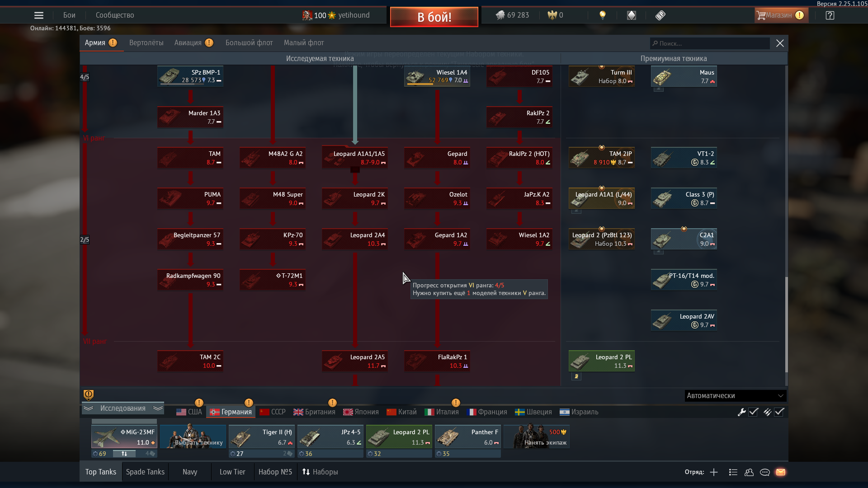This screenshot has width=868, height=488.
Task: Select the Gepard vehicle card
Action: pos(437,158)
